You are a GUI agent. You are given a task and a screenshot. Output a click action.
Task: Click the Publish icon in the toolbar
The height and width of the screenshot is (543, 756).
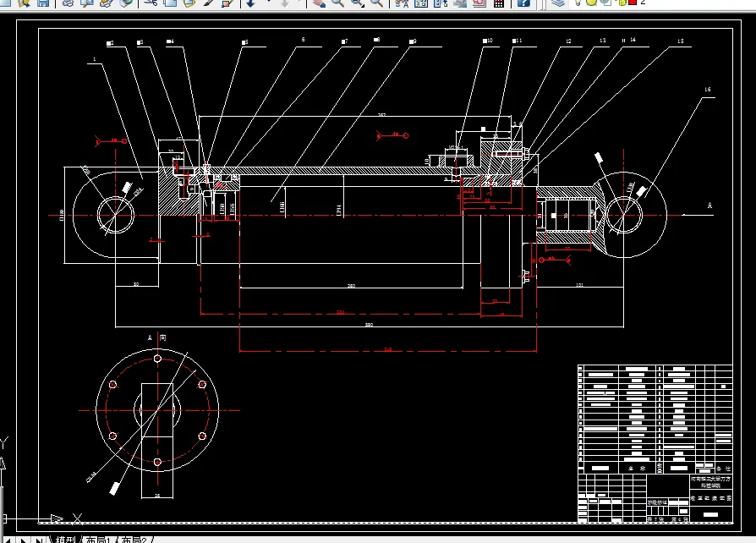tap(106, 3)
